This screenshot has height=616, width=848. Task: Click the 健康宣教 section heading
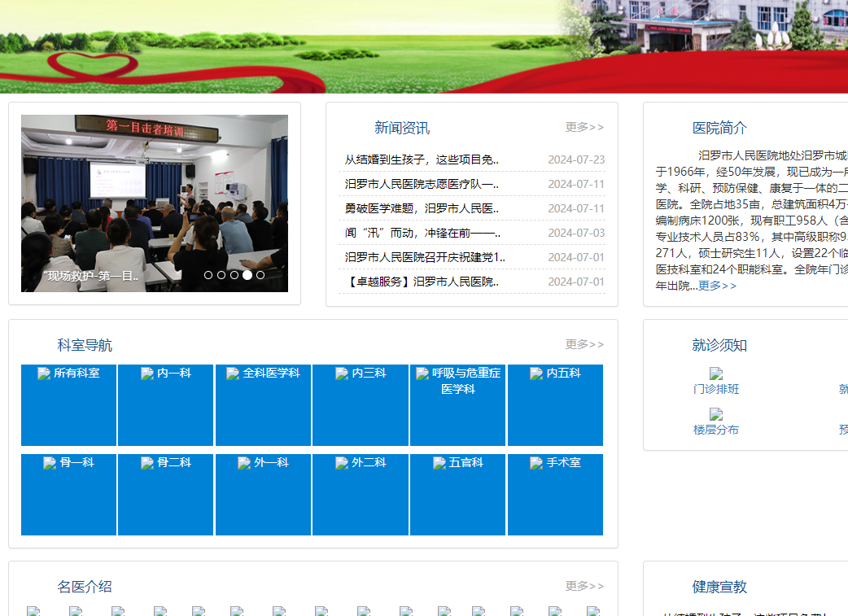(719, 587)
